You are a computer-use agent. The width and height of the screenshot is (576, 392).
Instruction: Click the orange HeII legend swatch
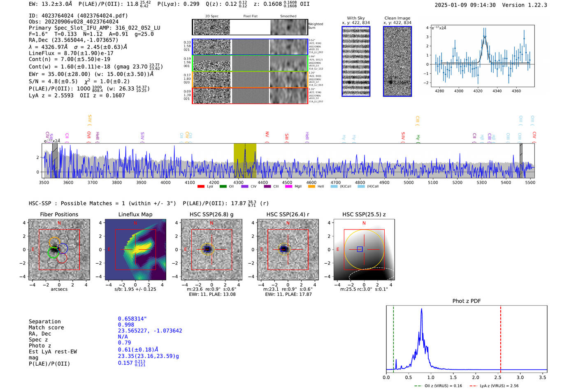tap(311, 186)
